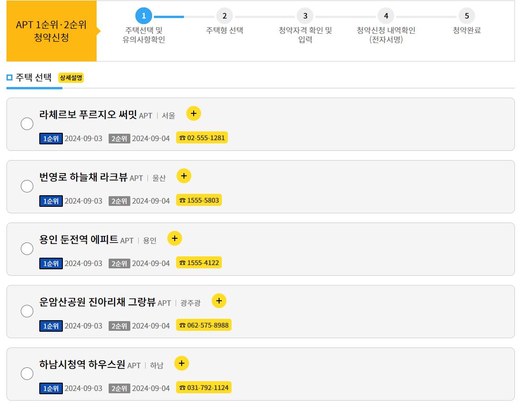The width and height of the screenshot is (532, 409).
Task: Click 1순위 badge in 번영로 하늘채 라크뷰 row
Action: point(51,201)
